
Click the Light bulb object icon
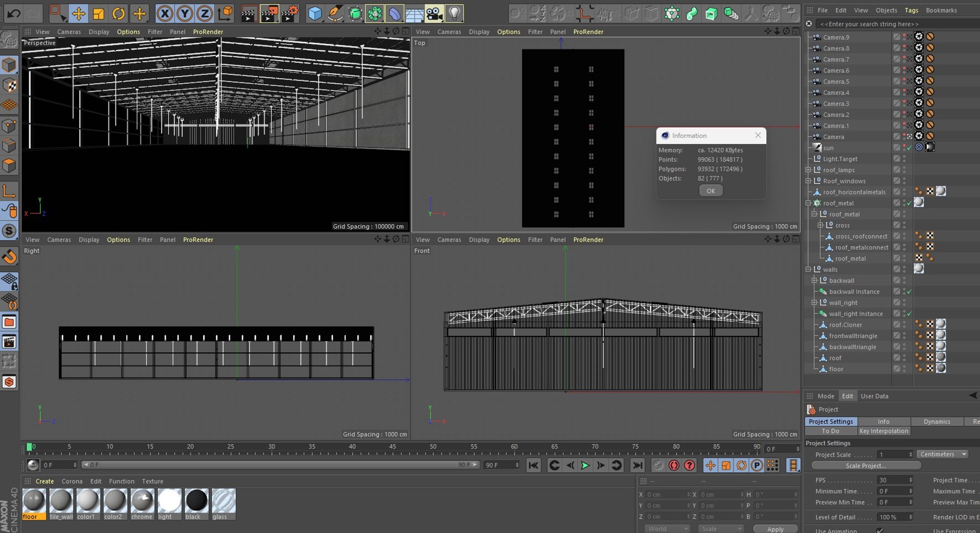[x=454, y=13]
